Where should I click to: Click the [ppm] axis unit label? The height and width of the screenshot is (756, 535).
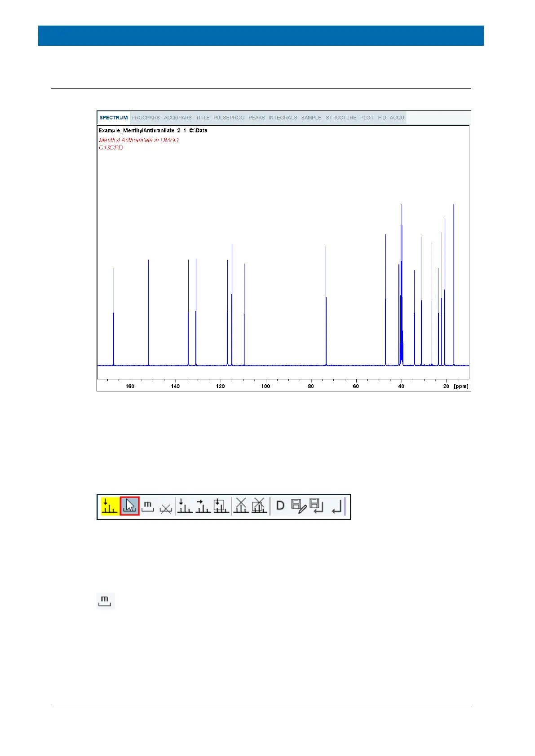461,386
